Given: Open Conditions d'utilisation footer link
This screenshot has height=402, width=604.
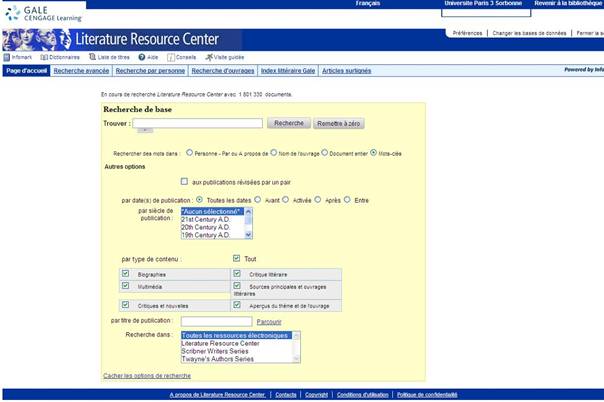Looking at the screenshot, I should coord(362,395).
